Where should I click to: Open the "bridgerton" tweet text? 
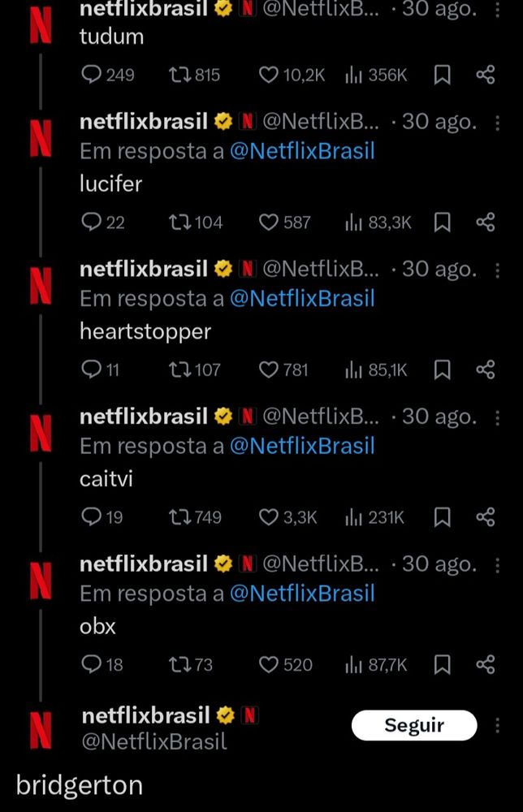coord(80,785)
